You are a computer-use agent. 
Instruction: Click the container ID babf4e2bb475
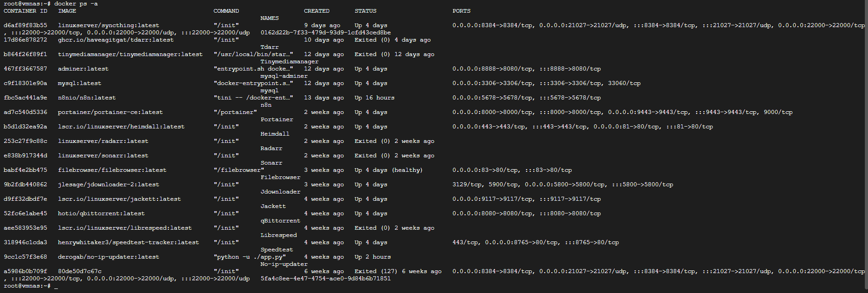(25, 170)
